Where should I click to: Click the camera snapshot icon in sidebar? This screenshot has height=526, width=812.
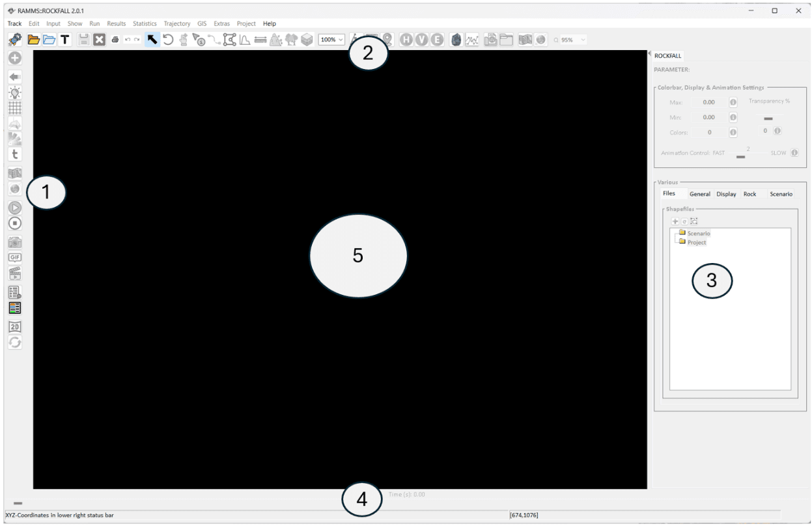pos(14,242)
